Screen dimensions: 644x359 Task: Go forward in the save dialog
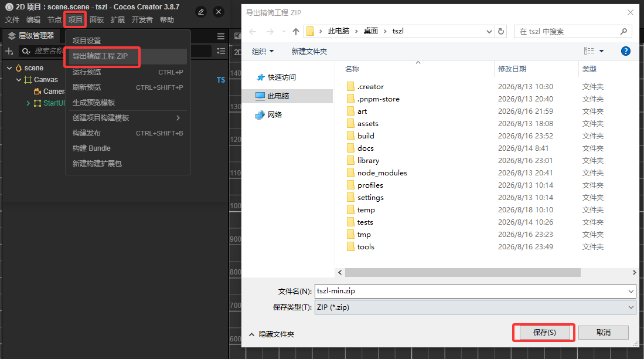click(270, 31)
